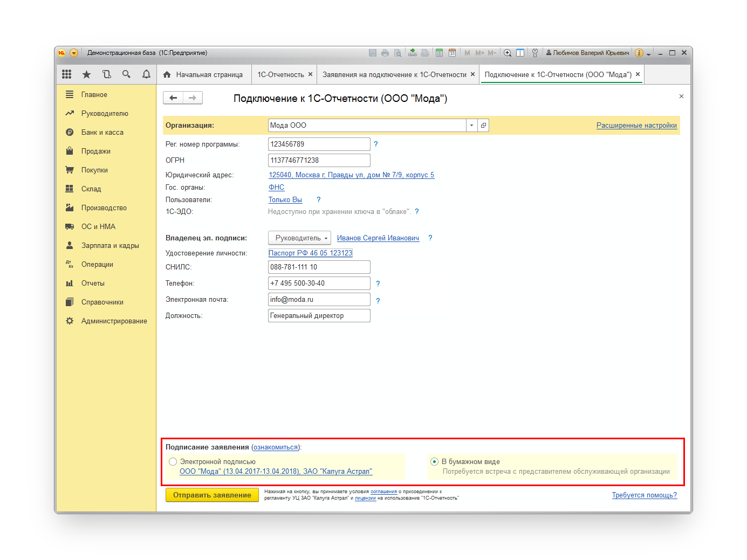Open the sections menu grid icon

point(67,74)
